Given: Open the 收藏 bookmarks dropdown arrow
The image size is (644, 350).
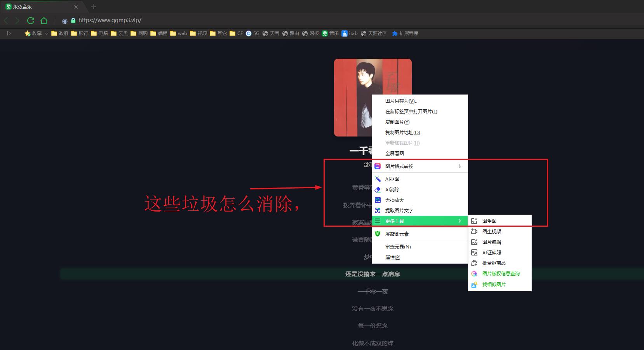Looking at the screenshot, I should pyautogui.click(x=46, y=34).
